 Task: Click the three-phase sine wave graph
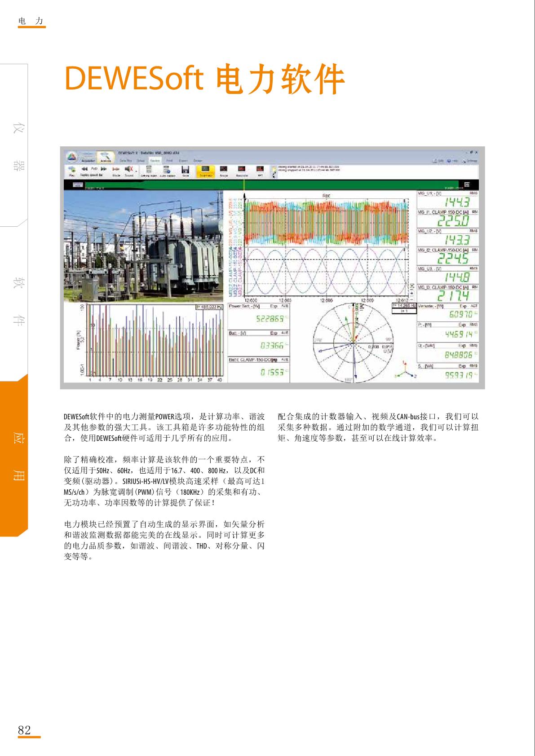click(x=326, y=272)
